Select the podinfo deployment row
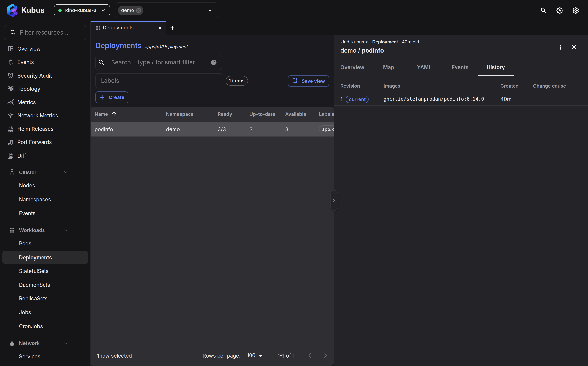 point(212,129)
